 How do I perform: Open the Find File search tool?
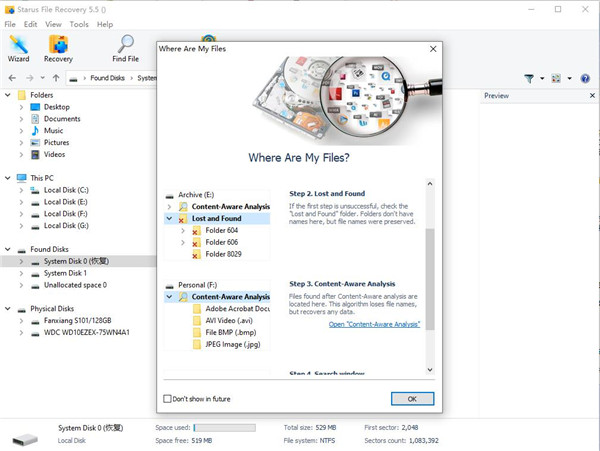tap(125, 48)
